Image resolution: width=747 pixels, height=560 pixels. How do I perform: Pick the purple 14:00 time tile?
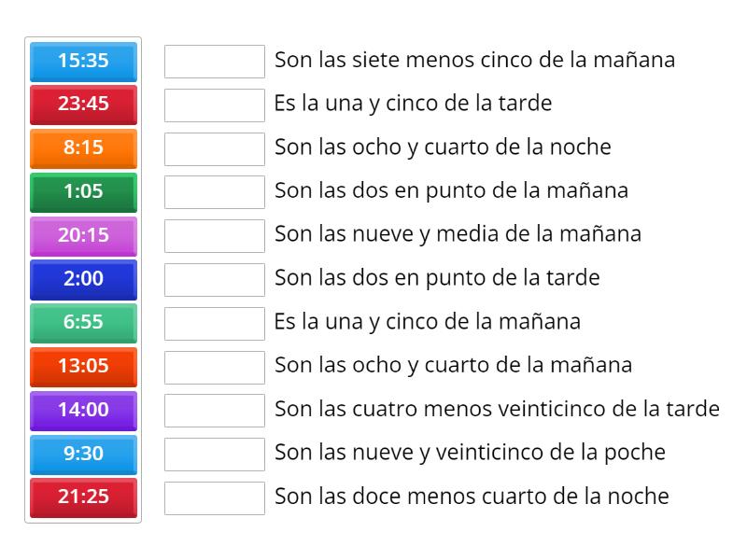pyautogui.click(x=83, y=411)
